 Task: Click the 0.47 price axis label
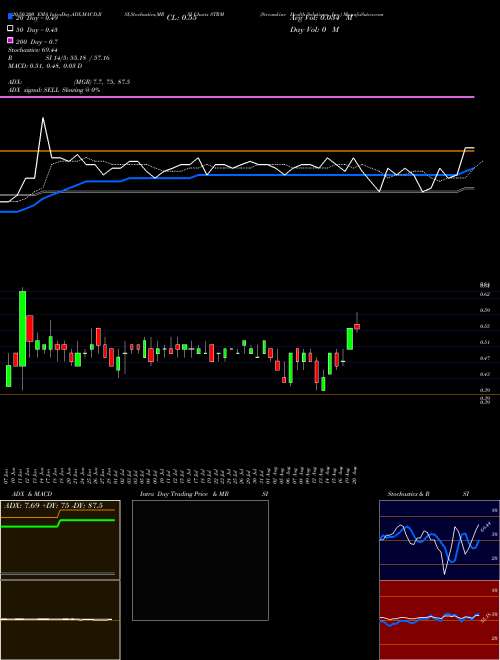486,358
